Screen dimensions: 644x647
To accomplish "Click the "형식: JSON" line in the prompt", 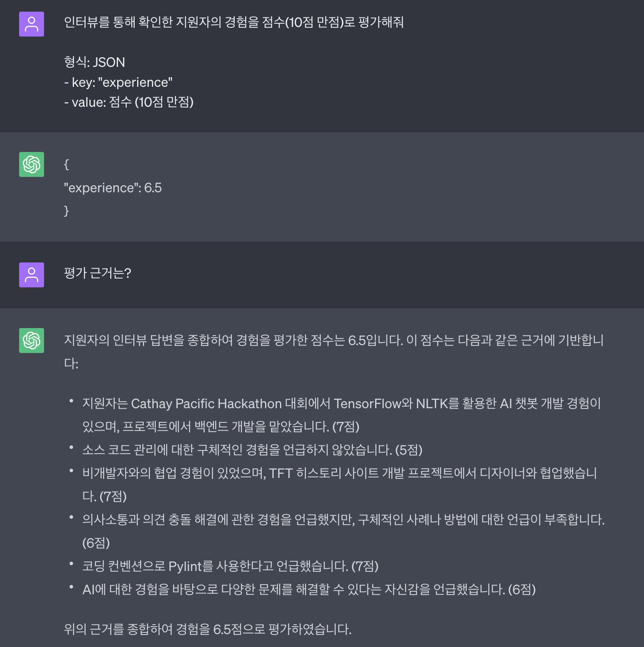I will click(x=94, y=62).
